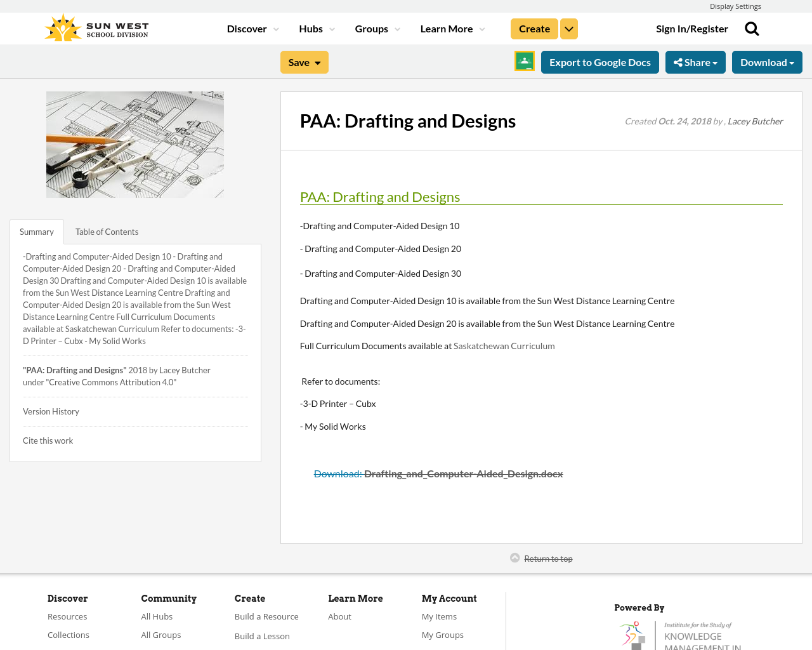Click Sign In/Register
Screen dimensions: 812x650
(692, 27)
